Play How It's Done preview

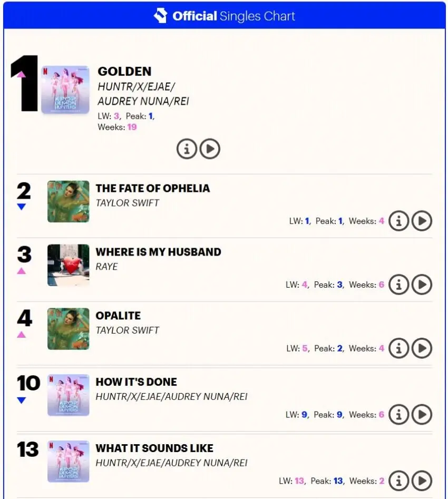pyautogui.click(x=422, y=415)
